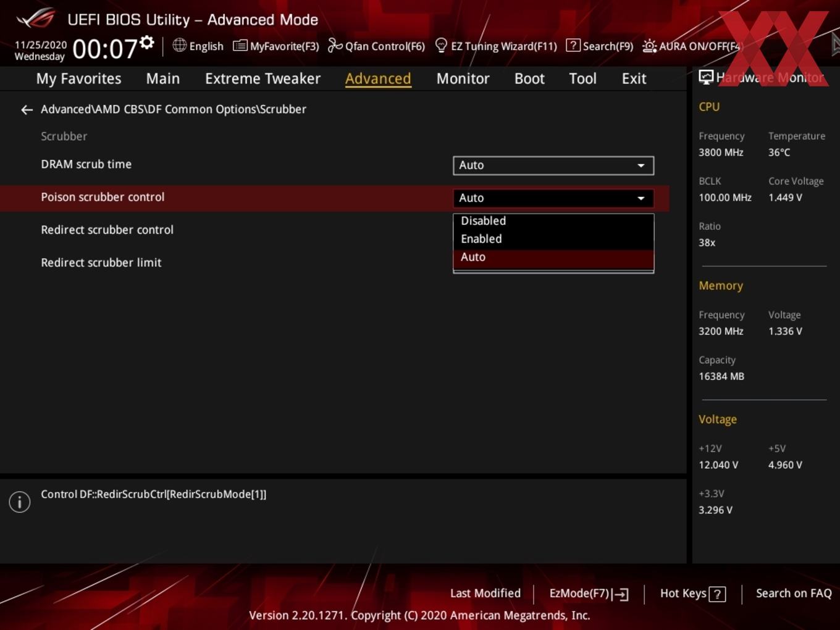Image resolution: width=840 pixels, height=630 pixels.
Task: Choose Auto in the dropdown list
Action: click(553, 258)
